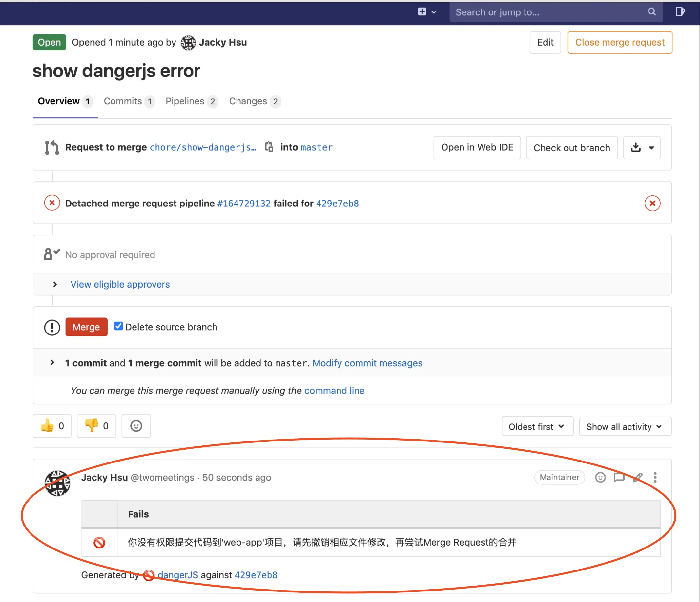Viewport: 700px width, 602px height.
Task: Click the new item plus icon
Action: click(x=422, y=12)
